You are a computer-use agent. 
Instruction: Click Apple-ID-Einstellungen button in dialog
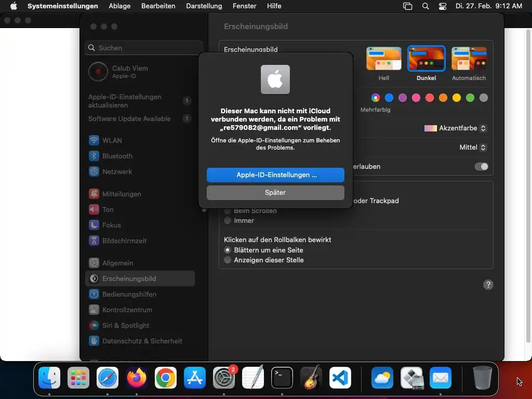275,175
